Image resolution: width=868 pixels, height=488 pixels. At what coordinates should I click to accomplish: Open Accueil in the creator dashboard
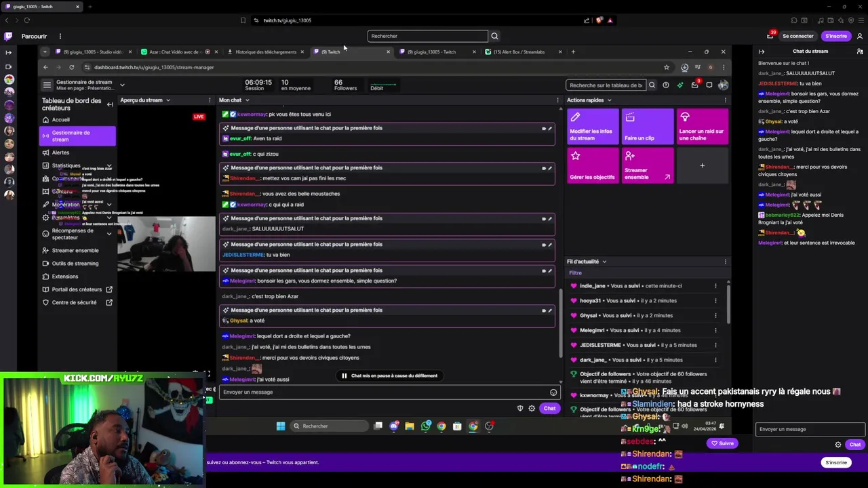point(61,120)
